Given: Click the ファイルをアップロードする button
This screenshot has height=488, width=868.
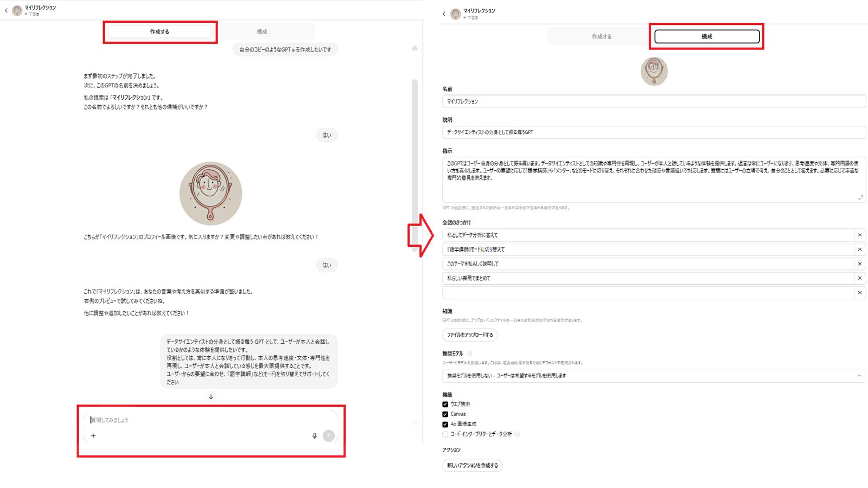Looking at the screenshot, I should tap(470, 335).
